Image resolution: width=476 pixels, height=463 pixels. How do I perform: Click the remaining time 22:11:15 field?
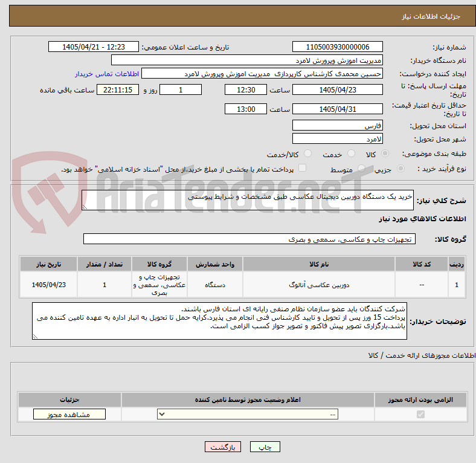[118, 90]
